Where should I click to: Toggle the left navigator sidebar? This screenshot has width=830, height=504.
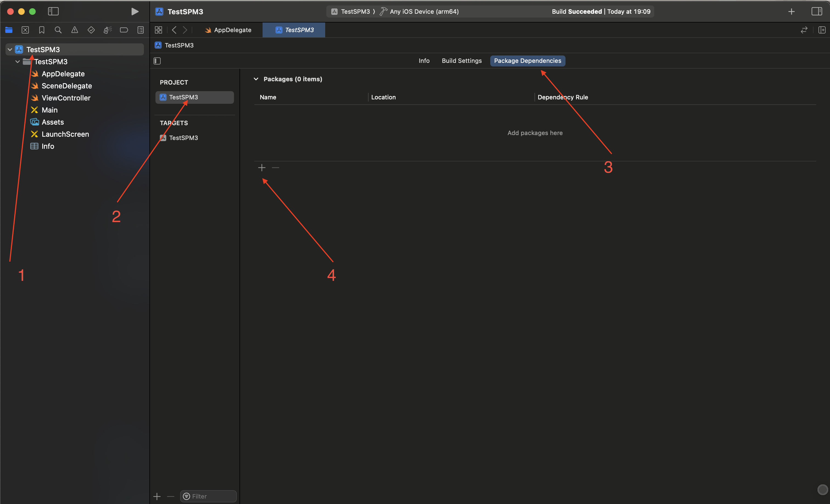pyautogui.click(x=53, y=12)
